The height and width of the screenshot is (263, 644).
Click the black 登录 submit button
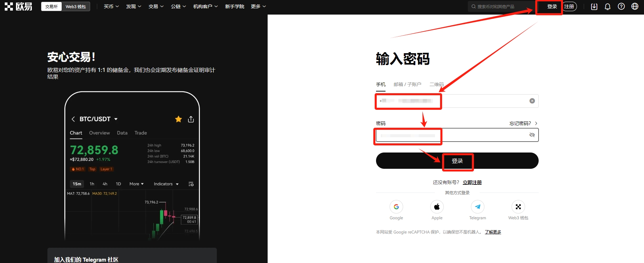pyautogui.click(x=457, y=161)
